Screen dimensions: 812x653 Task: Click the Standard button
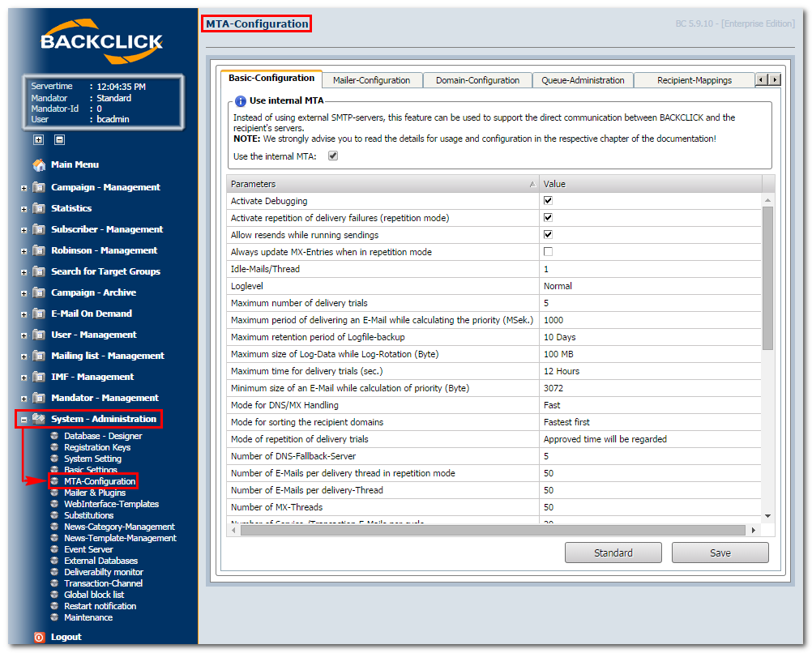(613, 553)
